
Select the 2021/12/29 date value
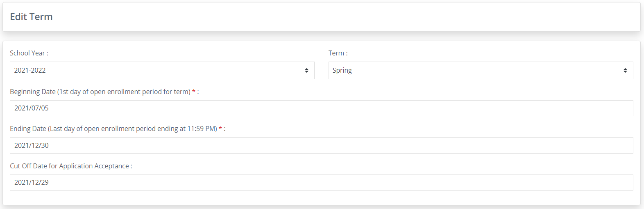(32, 183)
